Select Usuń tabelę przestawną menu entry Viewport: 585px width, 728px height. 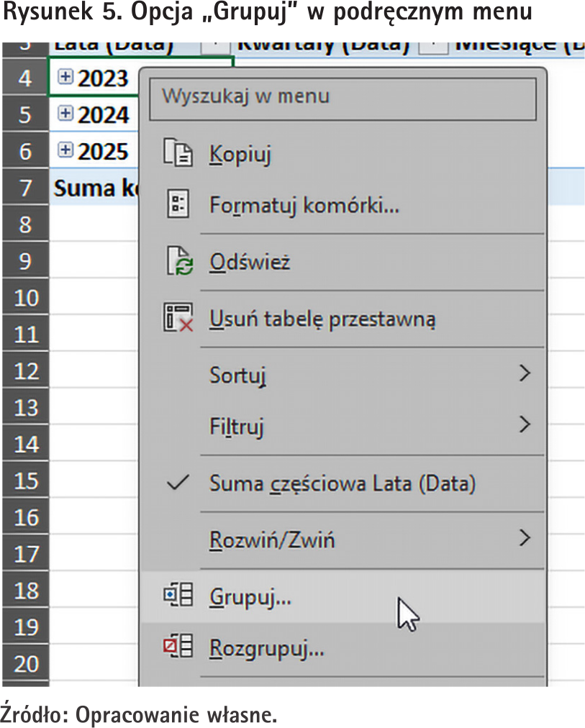322,318
